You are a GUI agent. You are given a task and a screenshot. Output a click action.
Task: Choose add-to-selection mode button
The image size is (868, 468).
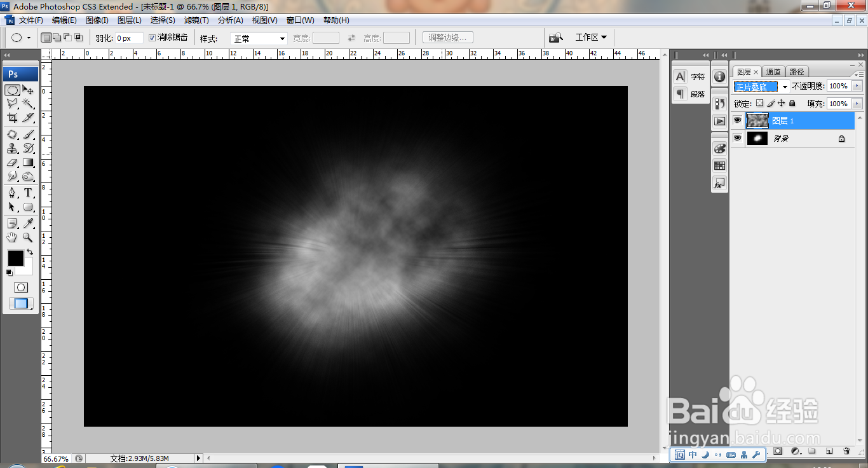point(57,38)
